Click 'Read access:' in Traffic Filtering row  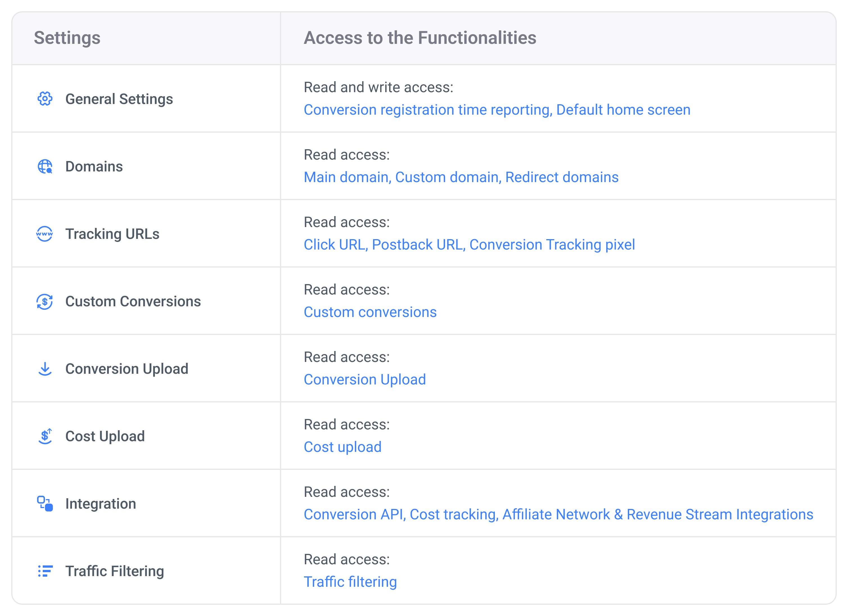(x=346, y=560)
